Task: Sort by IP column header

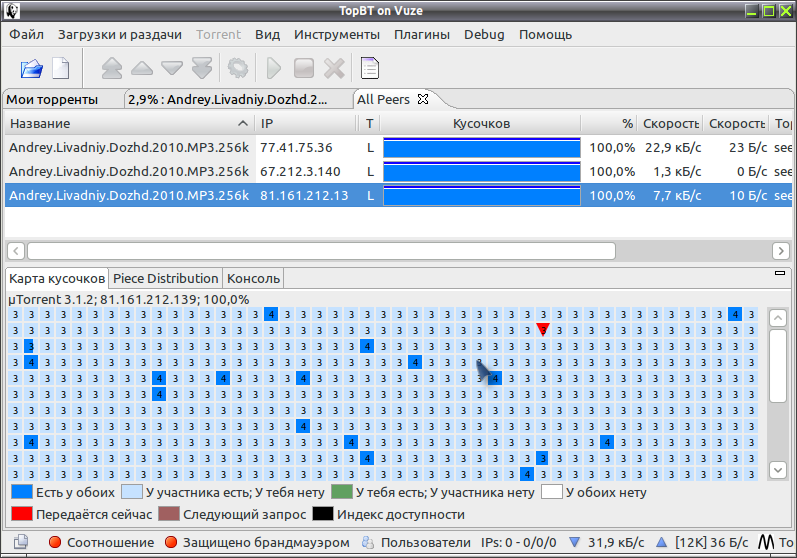Action: click(x=306, y=123)
